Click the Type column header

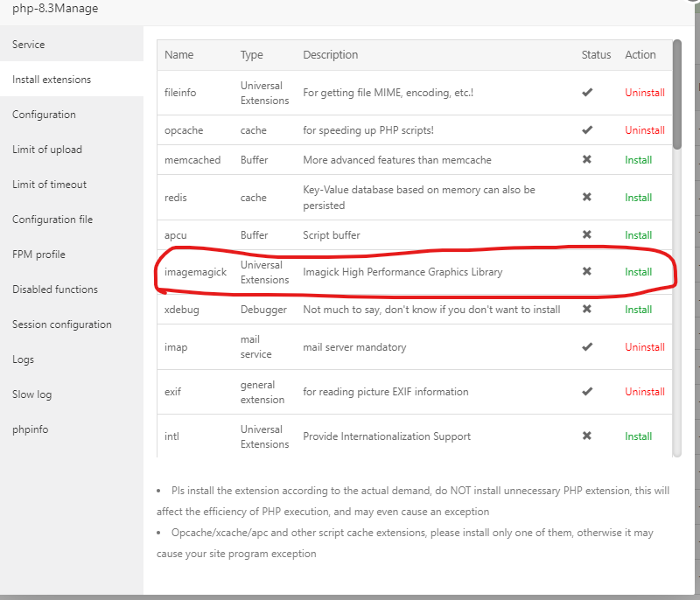(x=252, y=55)
